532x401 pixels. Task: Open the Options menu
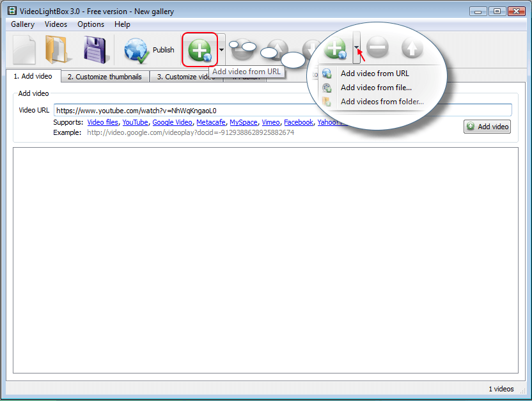click(91, 24)
